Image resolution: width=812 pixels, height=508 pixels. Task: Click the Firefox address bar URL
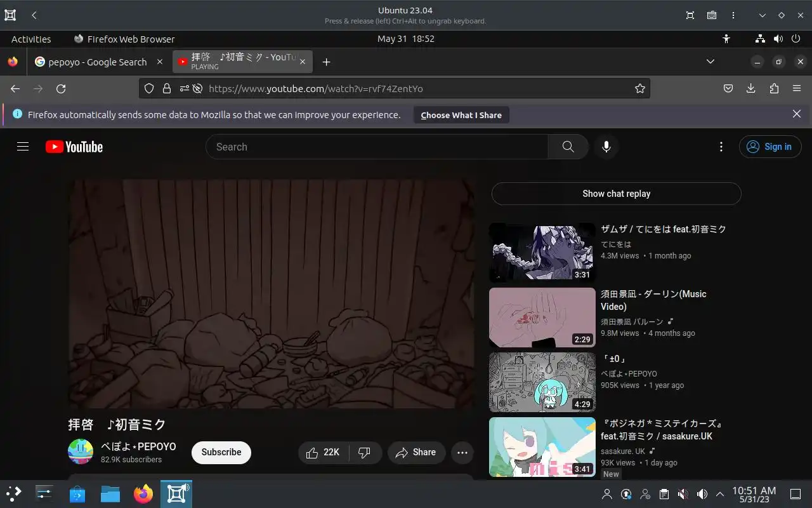315,89
